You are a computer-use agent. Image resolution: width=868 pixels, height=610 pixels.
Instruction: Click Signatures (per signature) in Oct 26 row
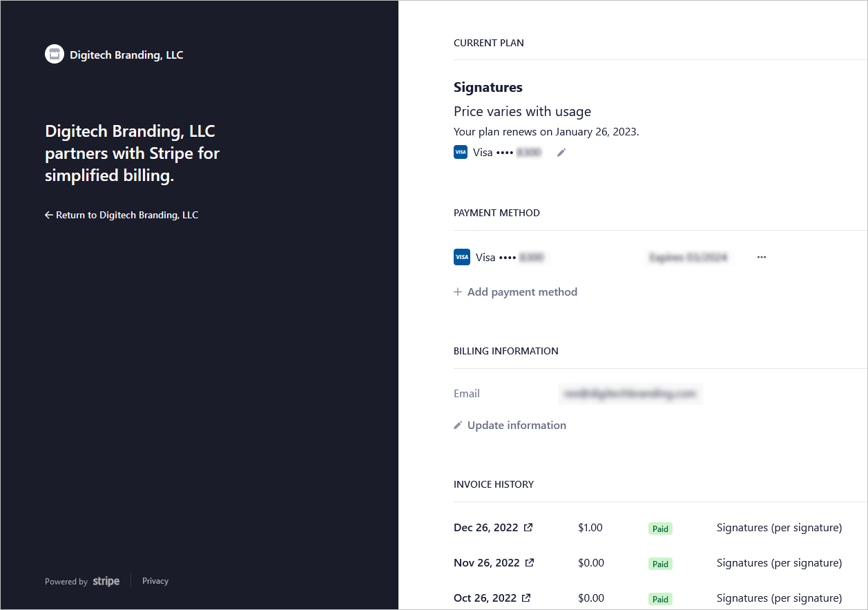coord(780,598)
